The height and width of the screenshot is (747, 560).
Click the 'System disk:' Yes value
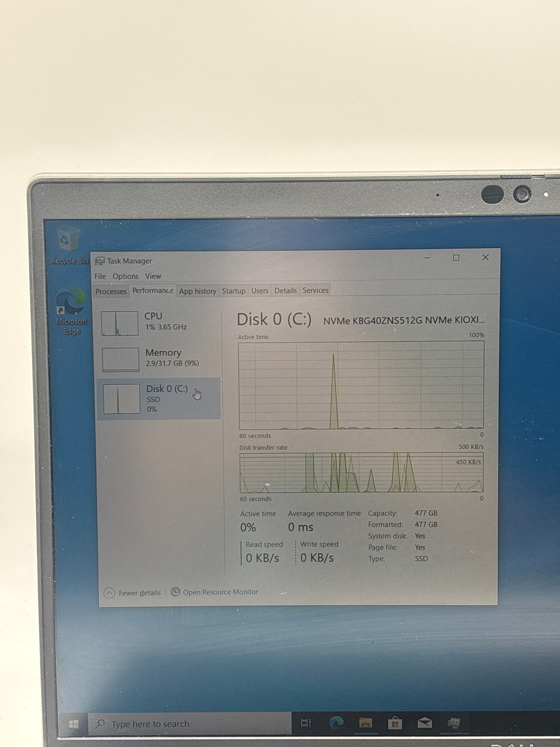point(420,536)
